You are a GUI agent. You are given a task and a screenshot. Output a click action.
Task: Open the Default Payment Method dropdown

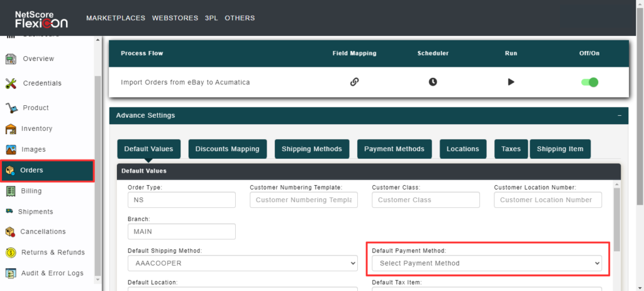click(x=486, y=263)
